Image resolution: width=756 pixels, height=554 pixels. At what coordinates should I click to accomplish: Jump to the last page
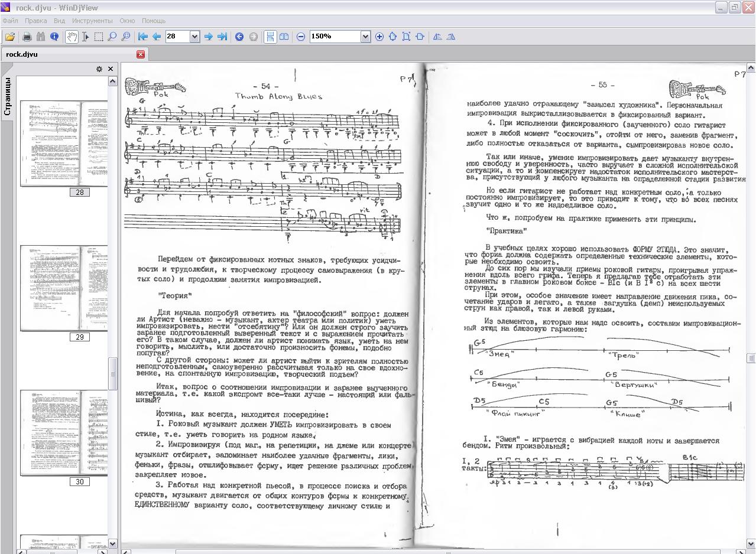coord(222,37)
